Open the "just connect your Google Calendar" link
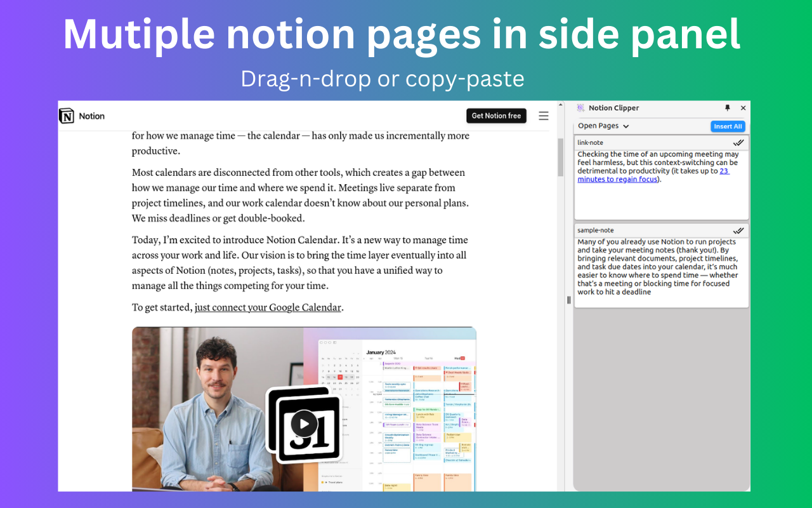This screenshot has height=508, width=812. tap(268, 307)
